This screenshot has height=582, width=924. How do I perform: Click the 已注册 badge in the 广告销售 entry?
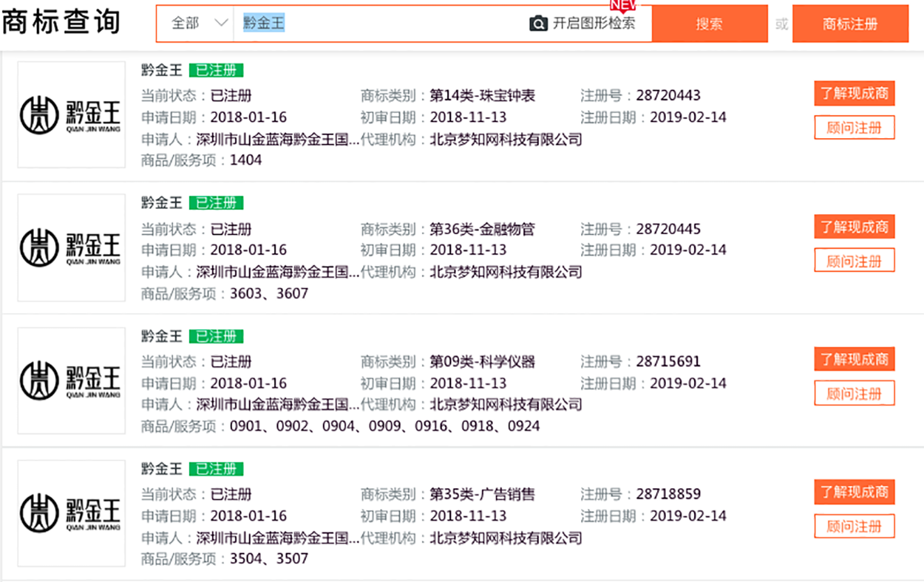[x=216, y=469]
